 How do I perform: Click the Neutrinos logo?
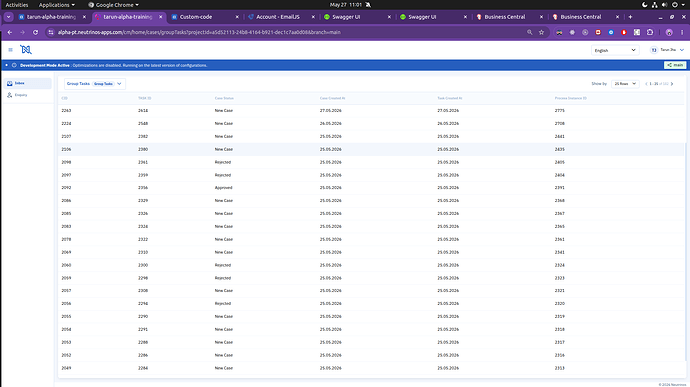pos(26,49)
